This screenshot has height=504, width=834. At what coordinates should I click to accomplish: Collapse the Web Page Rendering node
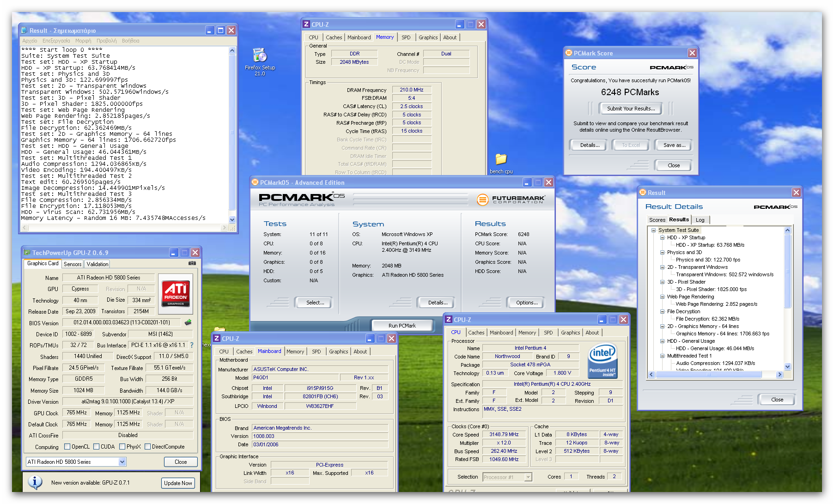pyautogui.click(x=663, y=297)
